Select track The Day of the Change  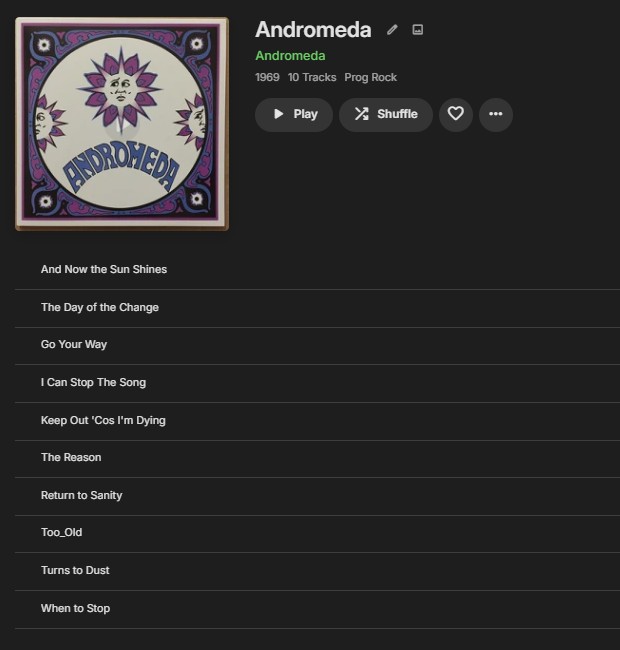(317, 308)
